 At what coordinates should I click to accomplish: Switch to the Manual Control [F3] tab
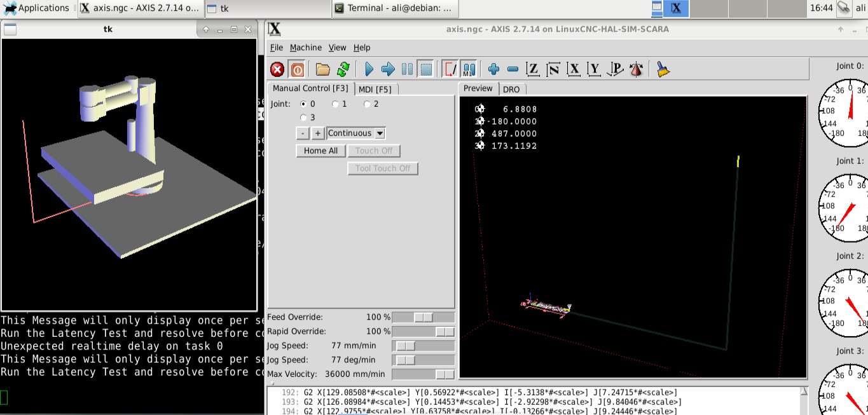(x=310, y=88)
